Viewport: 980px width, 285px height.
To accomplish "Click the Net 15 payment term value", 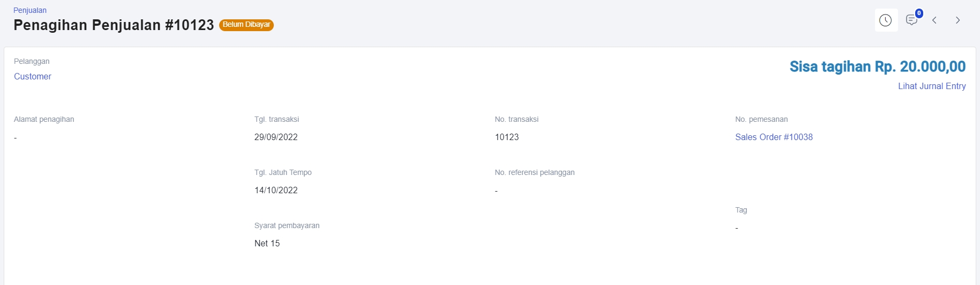I will [x=267, y=243].
